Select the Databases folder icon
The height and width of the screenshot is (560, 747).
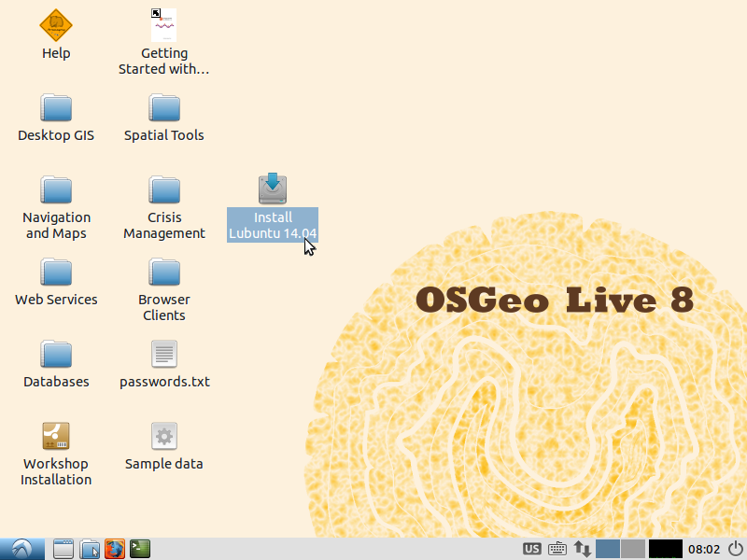point(56,354)
